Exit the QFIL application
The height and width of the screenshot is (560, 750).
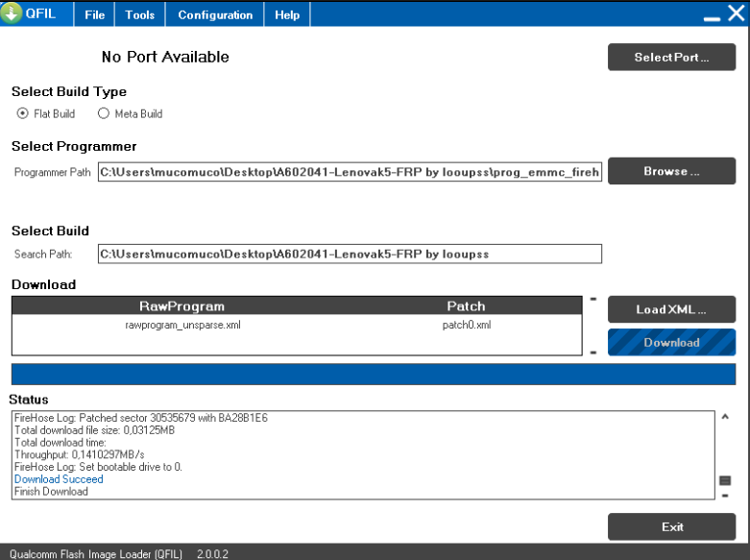671,526
